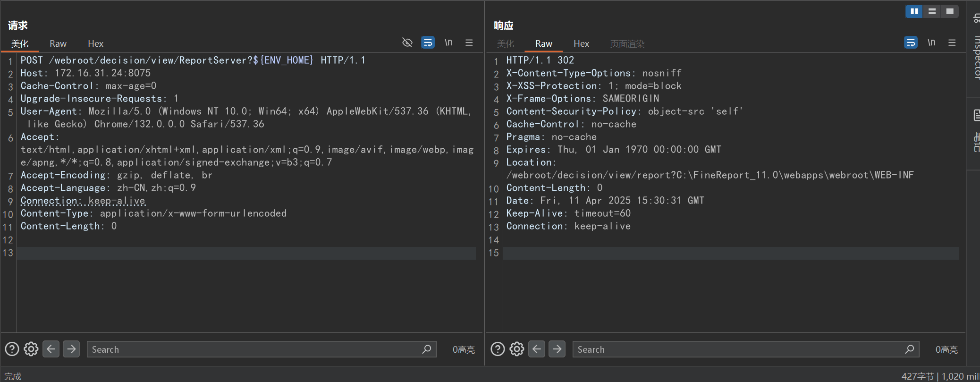This screenshot has width=980, height=382.
Task: Switch to side-by-side split layout
Action: click(914, 11)
